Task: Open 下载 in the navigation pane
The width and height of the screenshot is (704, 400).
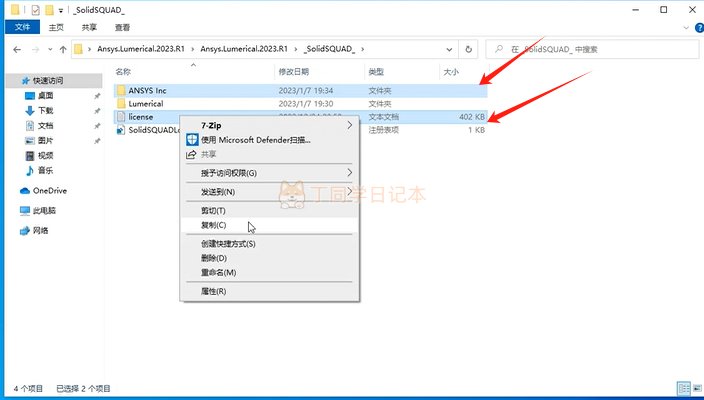Action: point(45,110)
